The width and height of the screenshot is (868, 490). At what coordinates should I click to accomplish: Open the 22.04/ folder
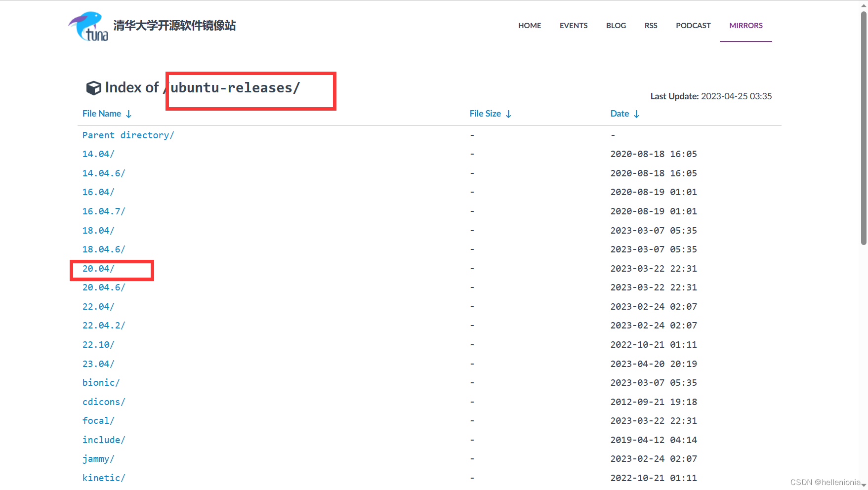point(98,307)
